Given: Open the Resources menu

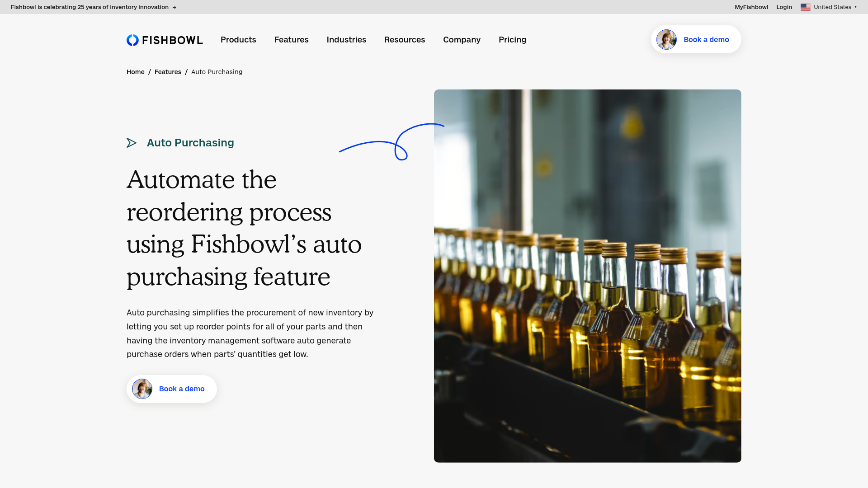Looking at the screenshot, I should coord(405,40).
